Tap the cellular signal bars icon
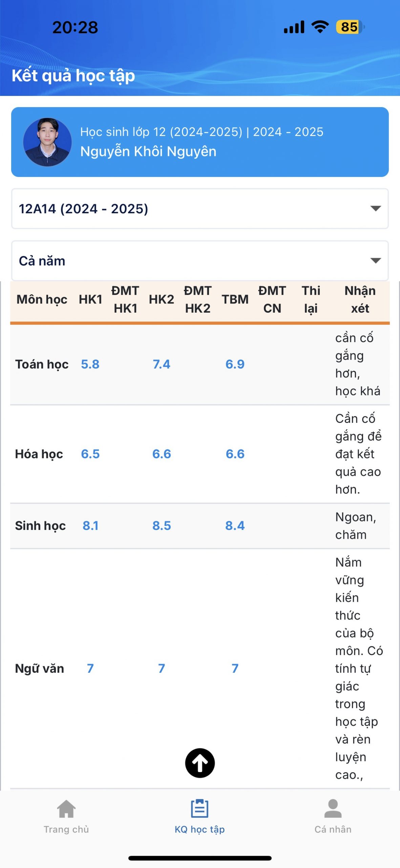The width and height of the screenshot is (400, 868). 294,27
